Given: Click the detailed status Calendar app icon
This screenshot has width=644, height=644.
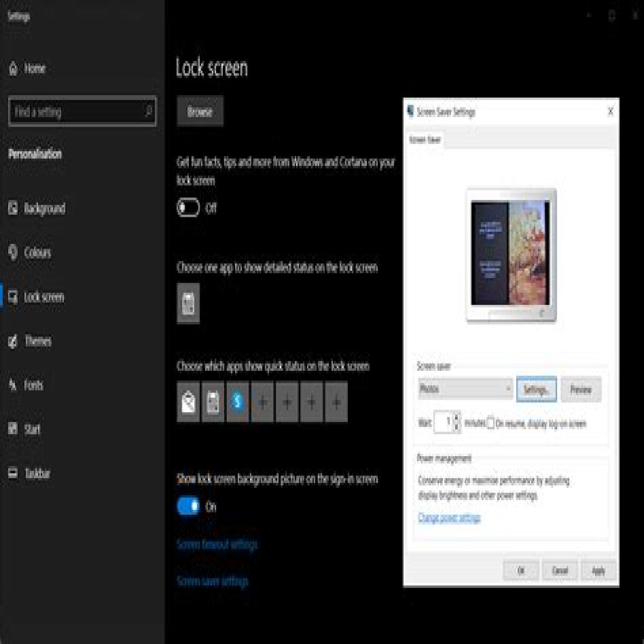Looking at the screenshot, I should pos(188,304).
